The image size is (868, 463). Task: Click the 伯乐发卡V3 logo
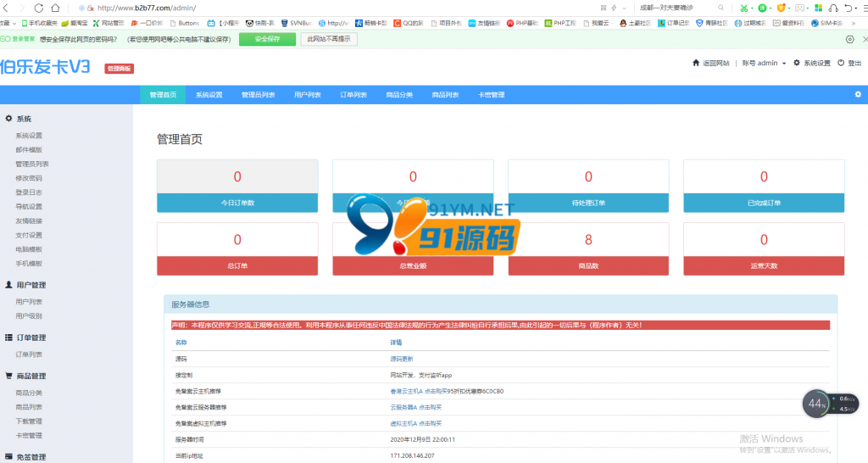coord(45,67)
